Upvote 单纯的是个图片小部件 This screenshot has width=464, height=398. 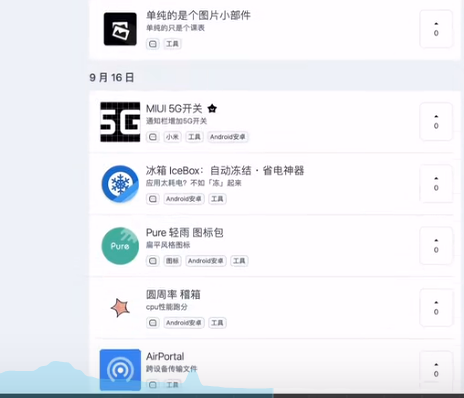436,29
